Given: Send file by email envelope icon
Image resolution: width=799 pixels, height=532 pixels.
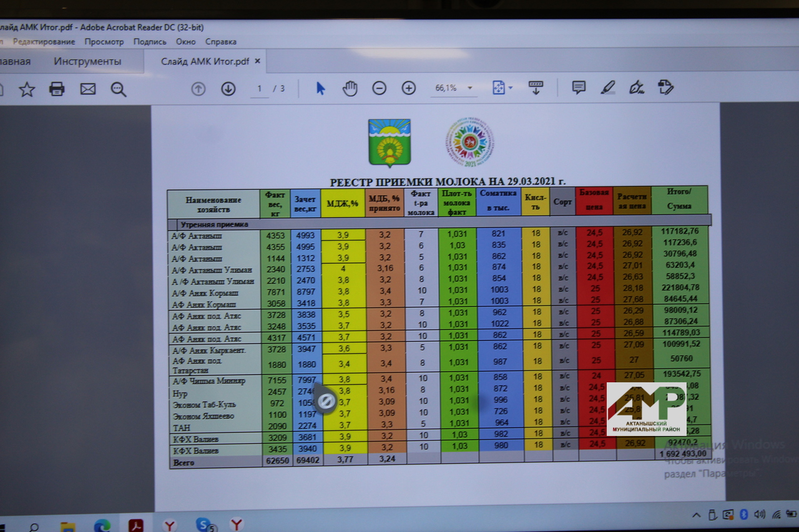Looking at the screenshot, I should 88,89.
